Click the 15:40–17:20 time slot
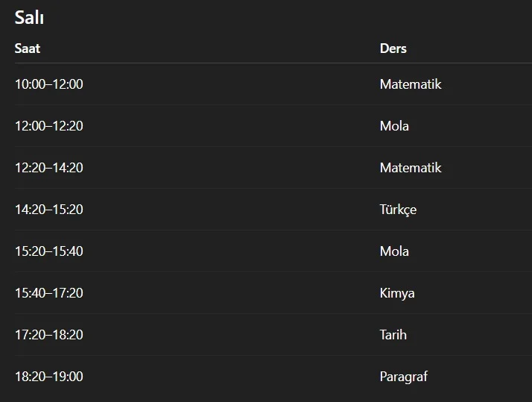 point(49,293)
